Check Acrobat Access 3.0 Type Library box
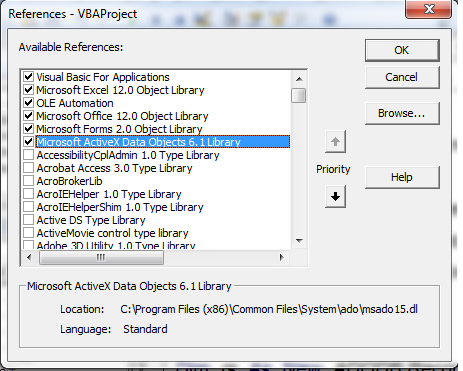Screen dimensions: 463x371 click(29, 168)
